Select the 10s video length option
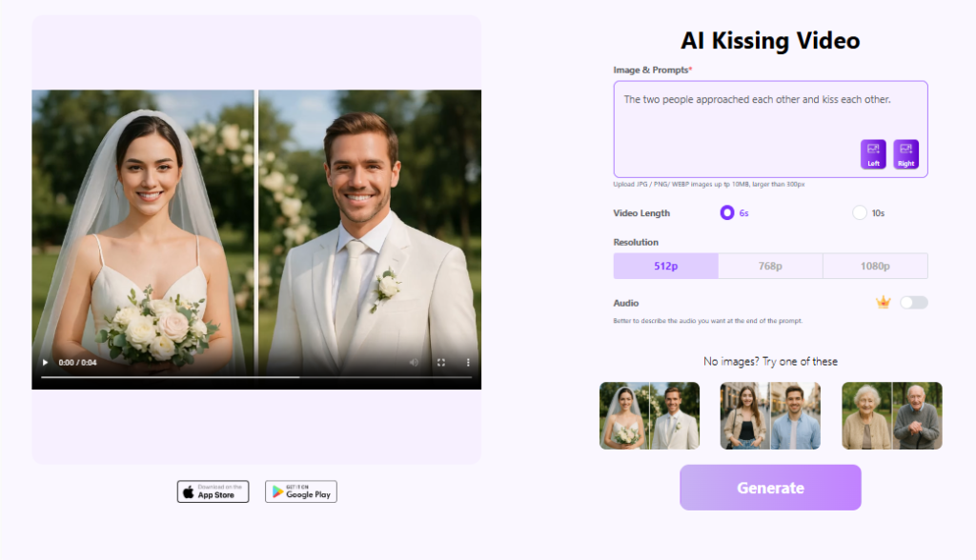 860,213
